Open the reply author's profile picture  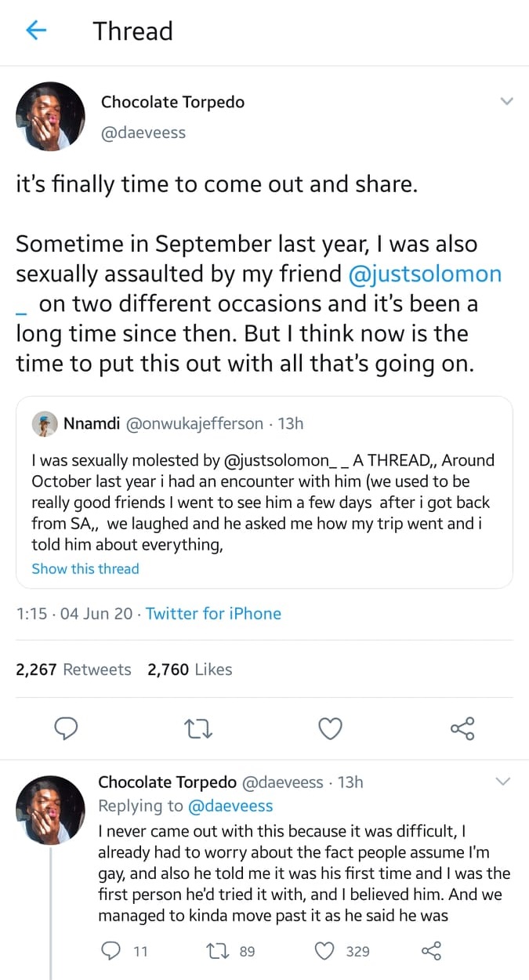coord(50,810)
